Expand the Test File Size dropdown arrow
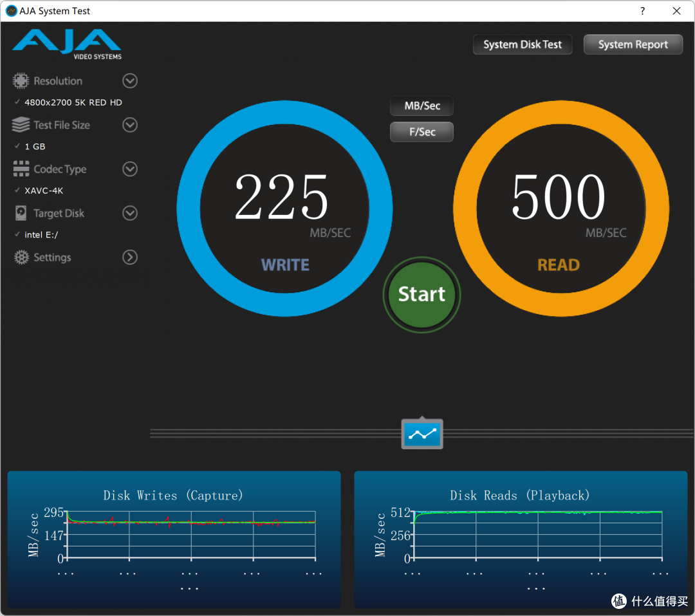This screenshot has width=695, height=616. [x=130, y=125]
